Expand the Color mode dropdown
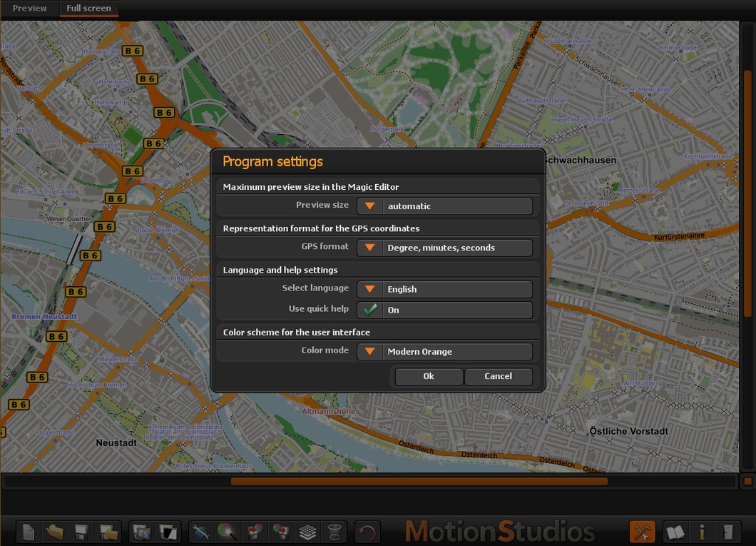The image size is (756, 546). click(369, 351)
